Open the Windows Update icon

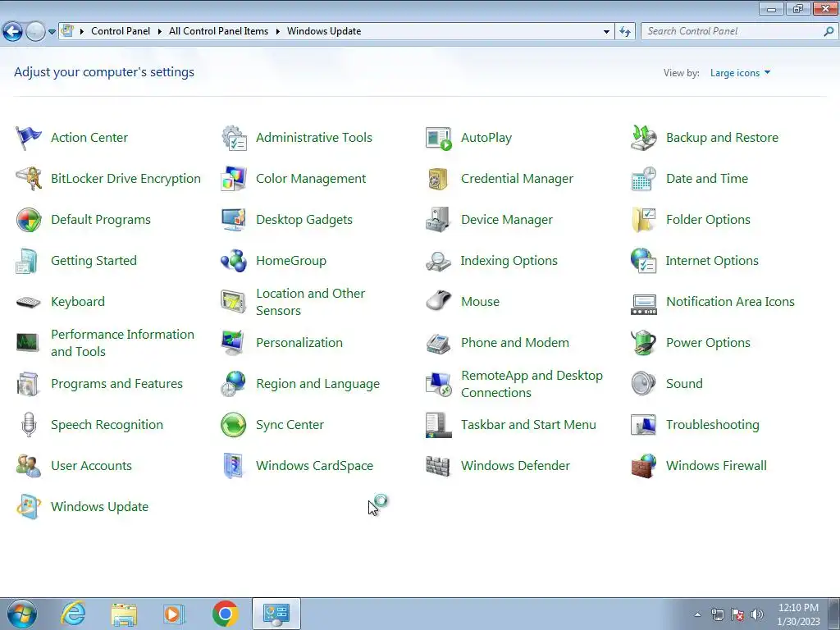click(x=29, y=507)
